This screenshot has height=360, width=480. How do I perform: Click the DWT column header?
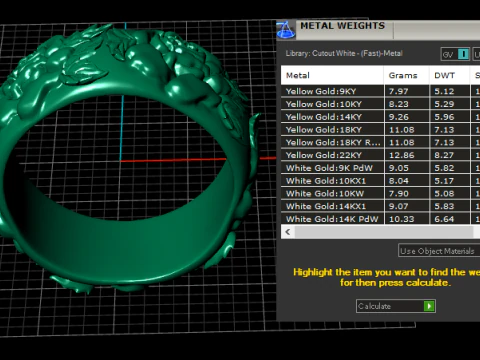[x=449, y=75]
